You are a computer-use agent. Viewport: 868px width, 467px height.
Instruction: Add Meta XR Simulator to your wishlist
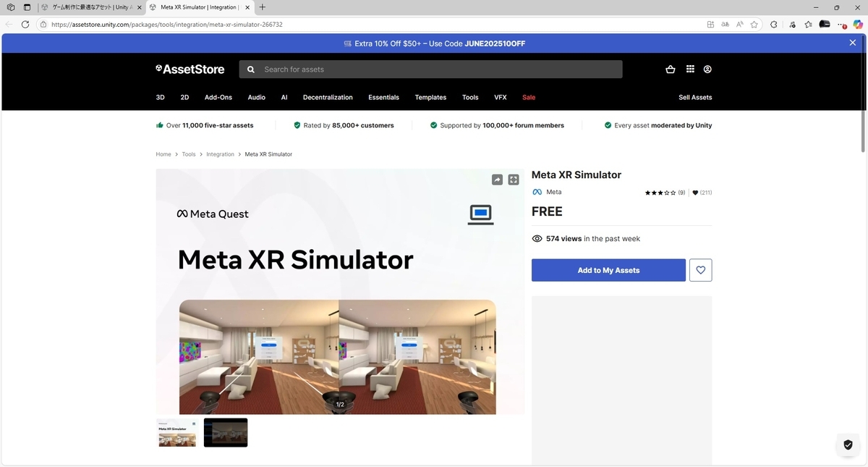pyautogui.click(x=700, y=269)
